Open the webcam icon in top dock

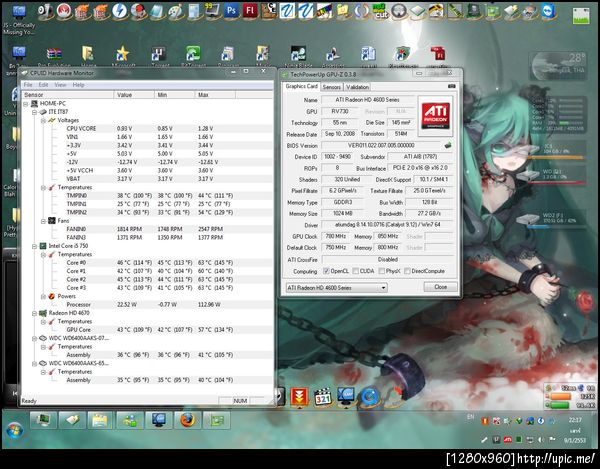[46, 11]
